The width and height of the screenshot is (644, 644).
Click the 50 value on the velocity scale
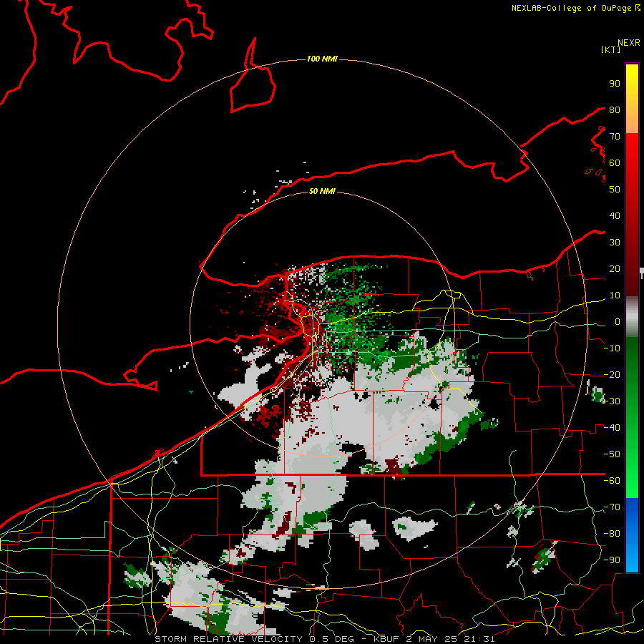(x=615, y=190)
